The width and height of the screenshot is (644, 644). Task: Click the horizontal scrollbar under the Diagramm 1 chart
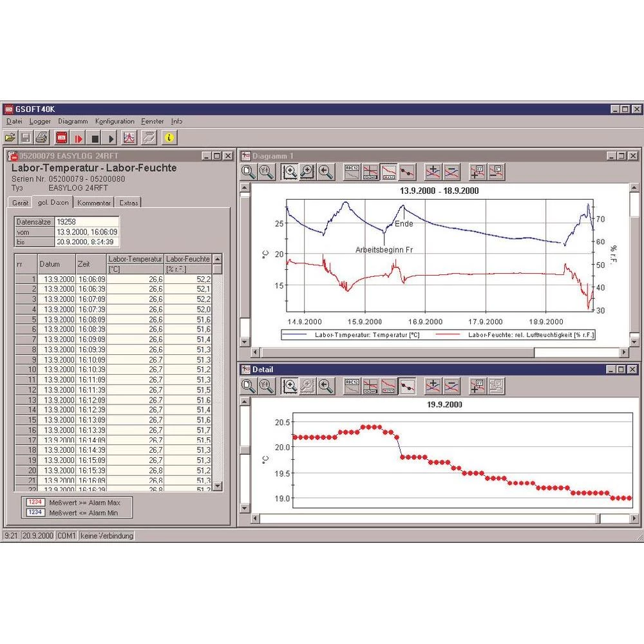[419, 352]
